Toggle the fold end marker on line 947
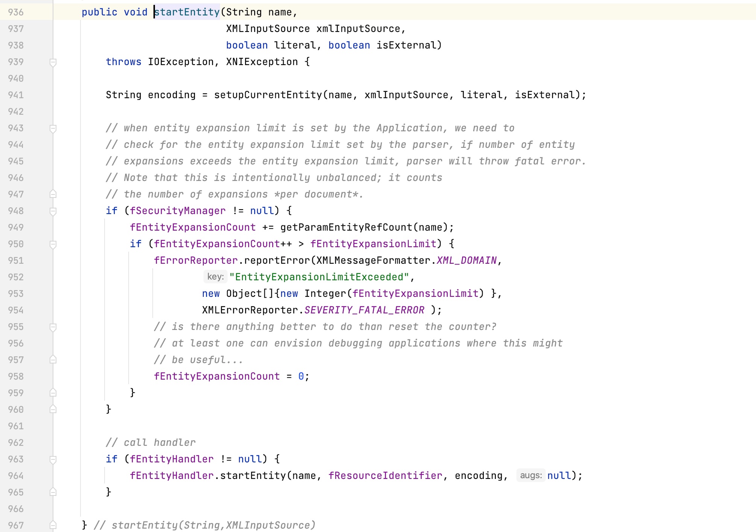 [53, 194]
